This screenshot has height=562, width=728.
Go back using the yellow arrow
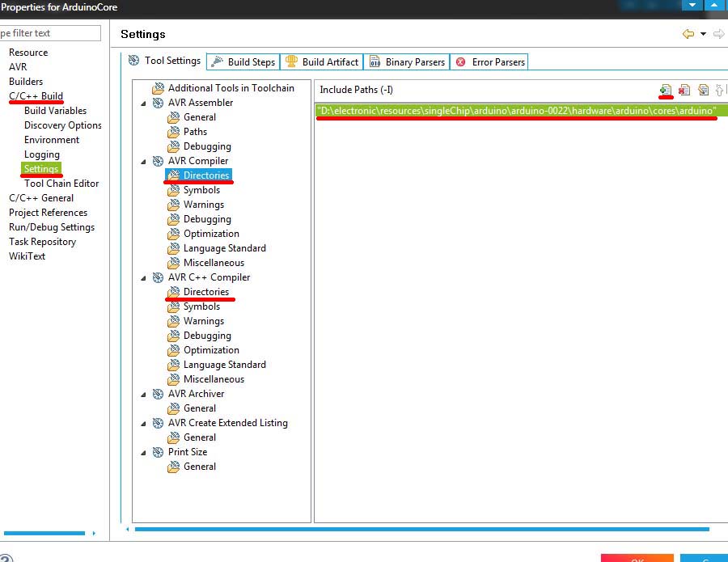tap(688, 34)
